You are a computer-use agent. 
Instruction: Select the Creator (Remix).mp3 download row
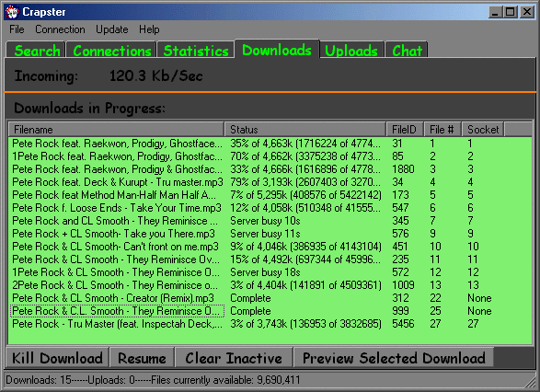pos(270,298)
